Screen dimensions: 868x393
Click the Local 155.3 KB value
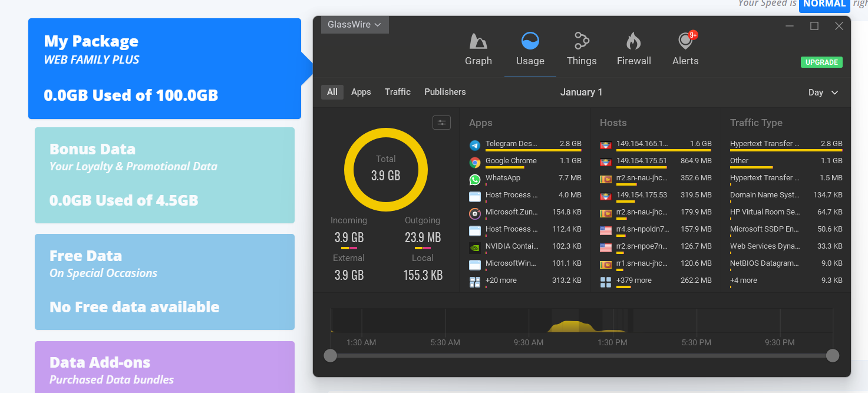(x=423, y=275)
